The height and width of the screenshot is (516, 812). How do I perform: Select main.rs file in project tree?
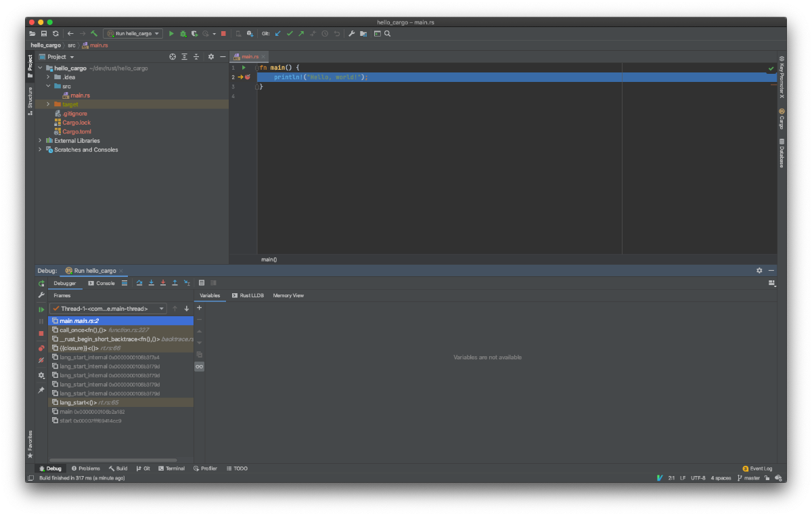75,95
